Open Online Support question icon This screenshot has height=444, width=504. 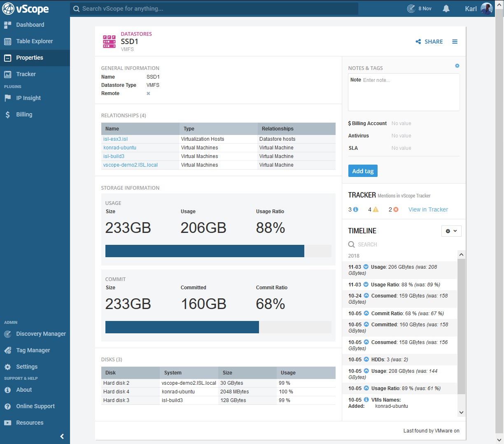coord(7,407)
